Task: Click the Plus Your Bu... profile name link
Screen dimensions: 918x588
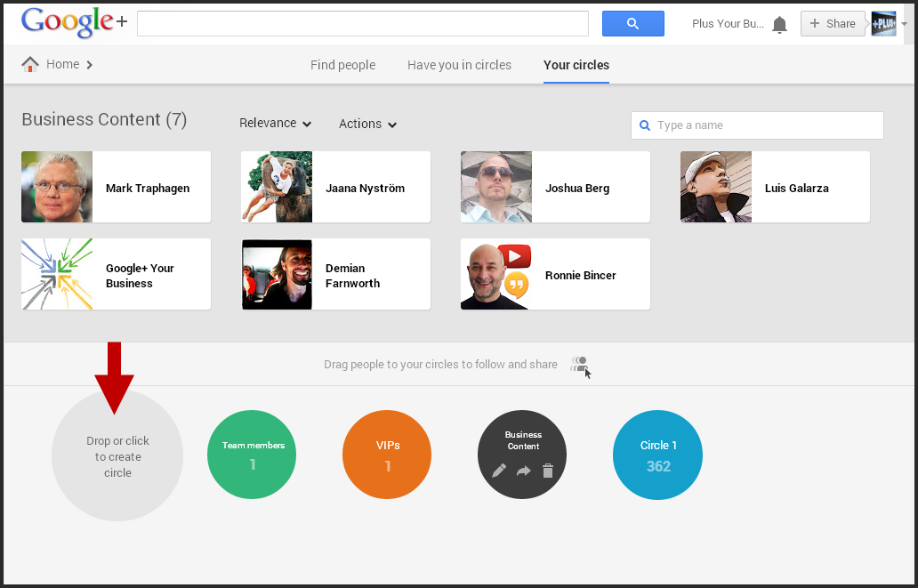Action: coord(728,24)
